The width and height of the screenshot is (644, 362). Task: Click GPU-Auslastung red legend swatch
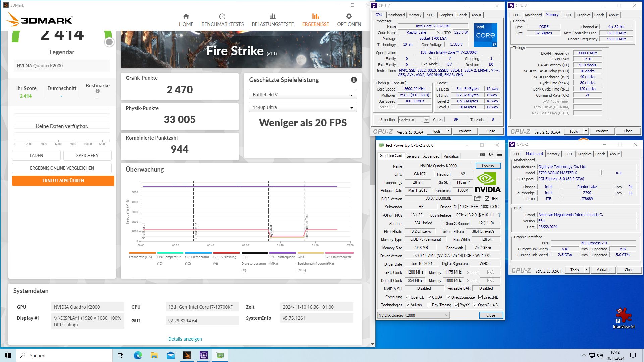click(x=226, y=253)
